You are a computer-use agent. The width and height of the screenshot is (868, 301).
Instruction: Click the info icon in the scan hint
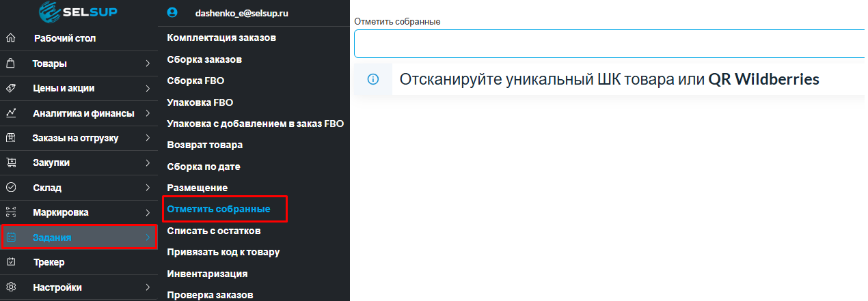[x=373, y=79]
